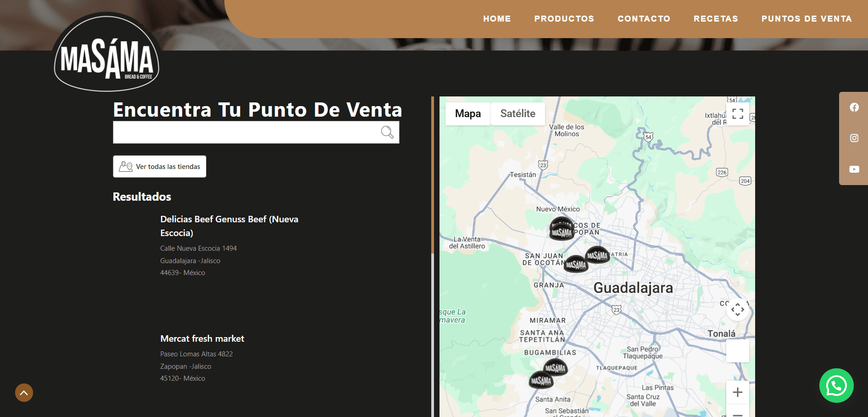Open the WhatsApp chat button
The height and width of the screenshot is (417, 868).
[x=836, y=386]
